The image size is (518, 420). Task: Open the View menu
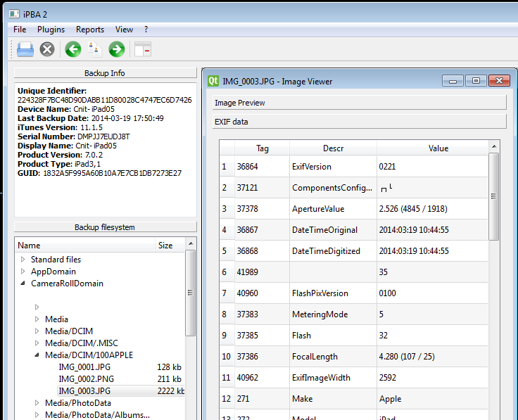pos(124,30)
